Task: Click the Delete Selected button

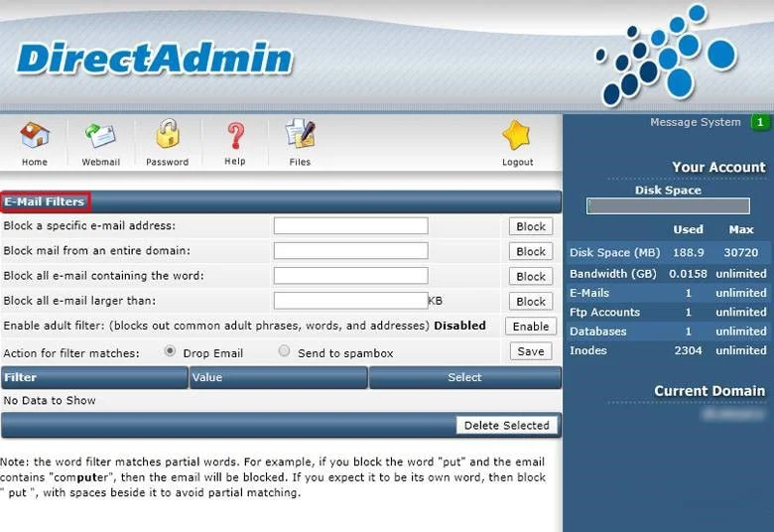Action: coord(506,426)
